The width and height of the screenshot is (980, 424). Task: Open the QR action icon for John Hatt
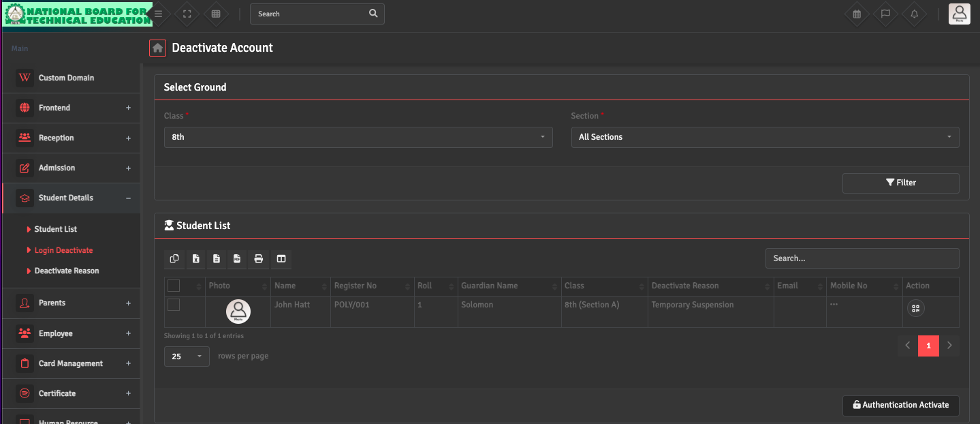[x=915, y=308]
